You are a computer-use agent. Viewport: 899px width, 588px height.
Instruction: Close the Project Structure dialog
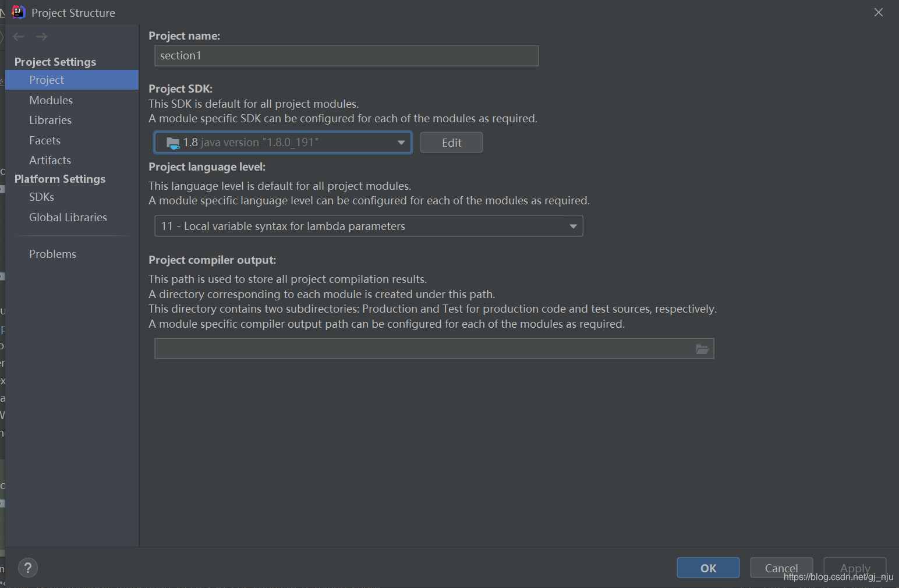coord(879,12)
